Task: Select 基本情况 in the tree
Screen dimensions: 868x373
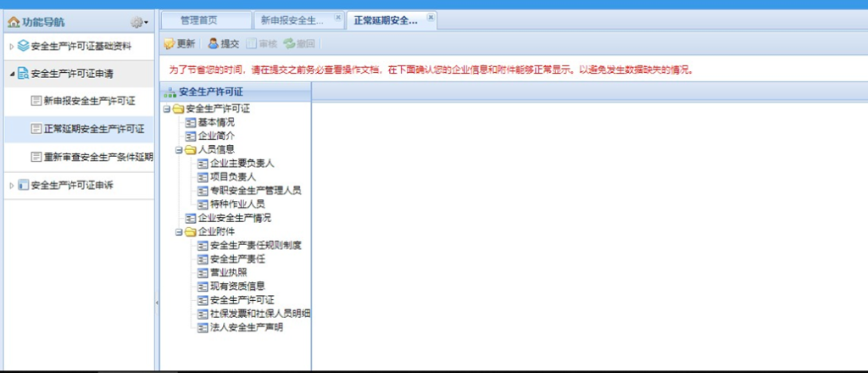Action: [x=216, y=122]
